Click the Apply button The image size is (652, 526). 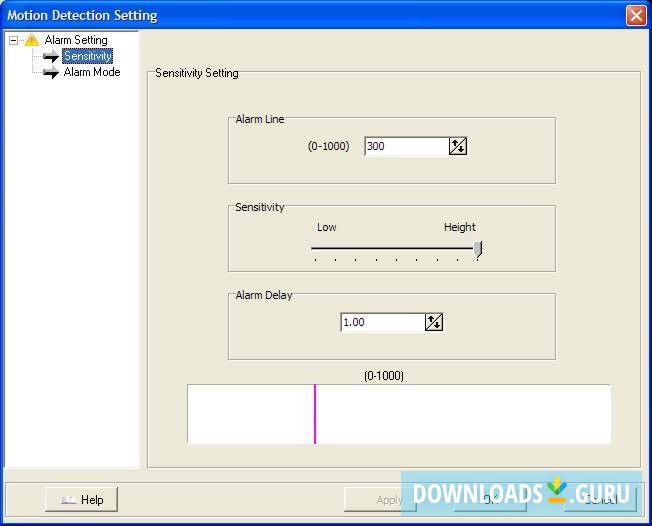(x=380, y=499)
